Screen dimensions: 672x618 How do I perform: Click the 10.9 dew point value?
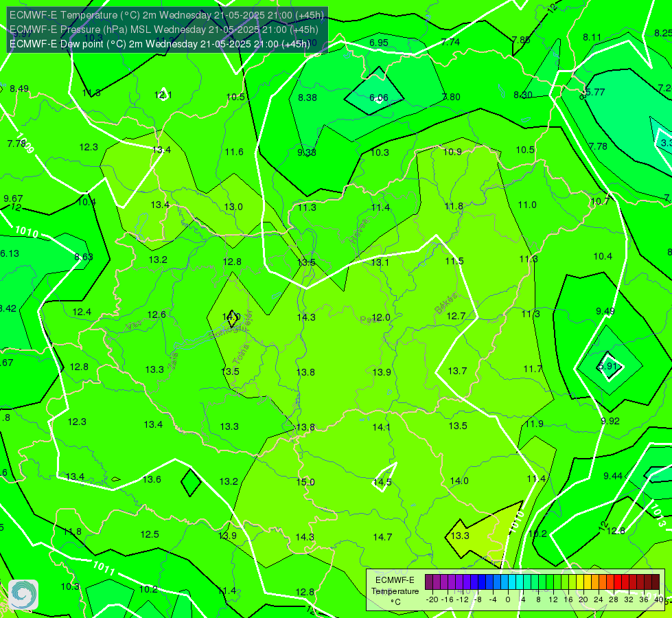pos(452,152)
